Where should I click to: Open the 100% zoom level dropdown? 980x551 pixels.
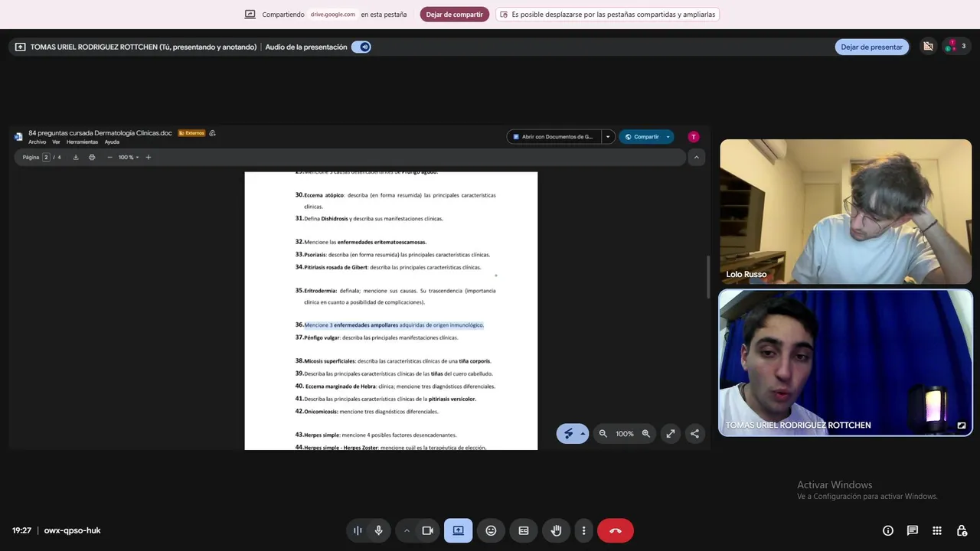pyautogui.click(x=129, y=157)
